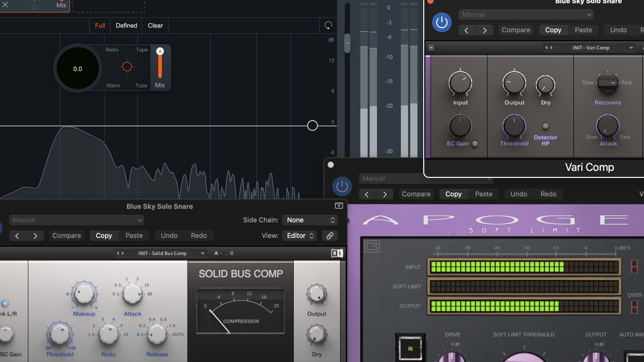644x362 pixels.
Task: Select the Defined tab
Action: click(126, 25)
